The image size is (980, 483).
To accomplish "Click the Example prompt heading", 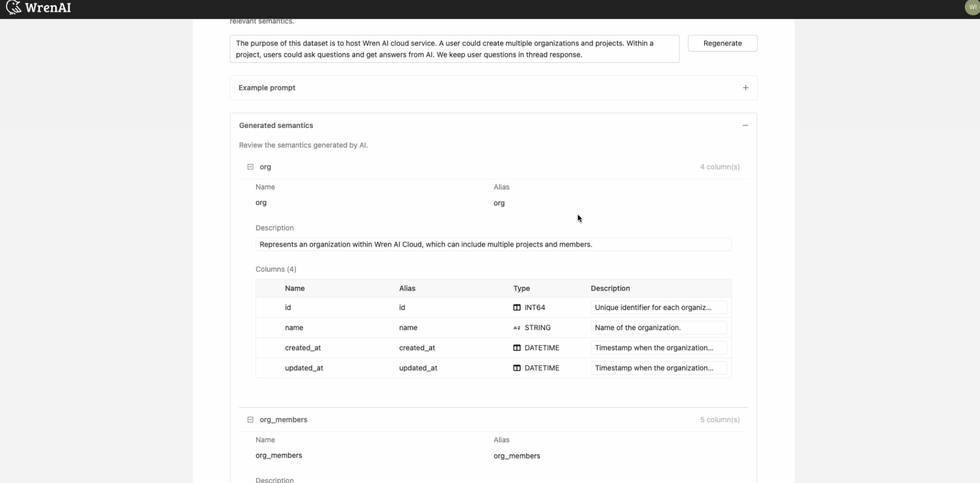I will tap(267, 88).
